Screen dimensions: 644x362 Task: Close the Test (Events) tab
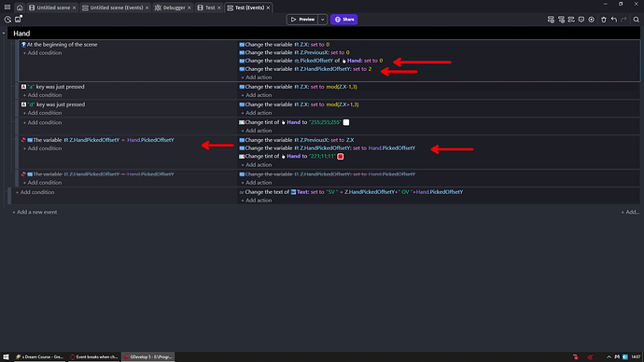click(x=268, y=7)
